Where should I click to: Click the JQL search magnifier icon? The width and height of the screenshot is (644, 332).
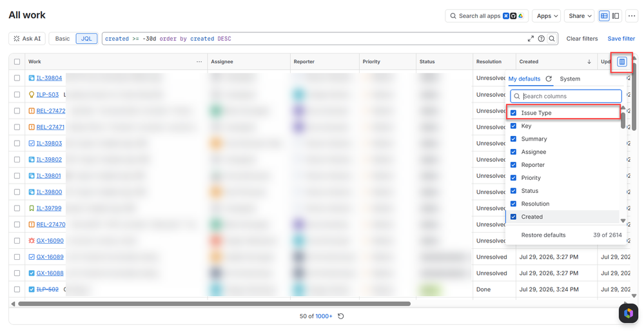(552, 39)
